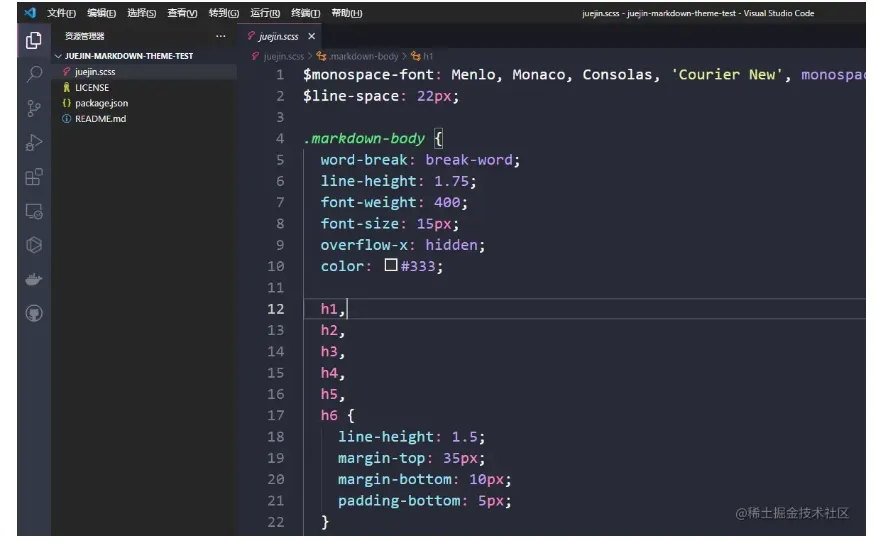Open the hexagon-icon view in the activity bar
Screen dimensions: 875x548
coord(34,245)
